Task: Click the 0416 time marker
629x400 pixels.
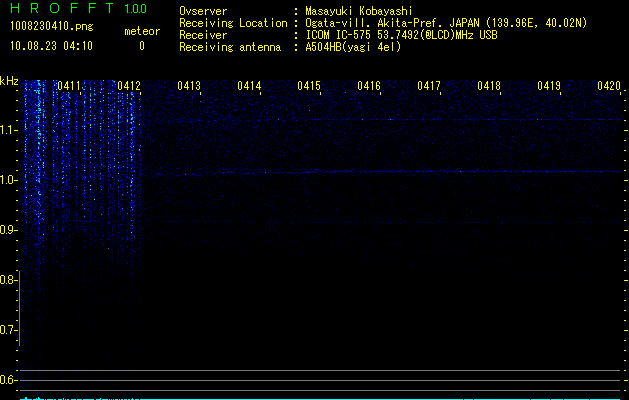Action: click(x=369, y=86)
